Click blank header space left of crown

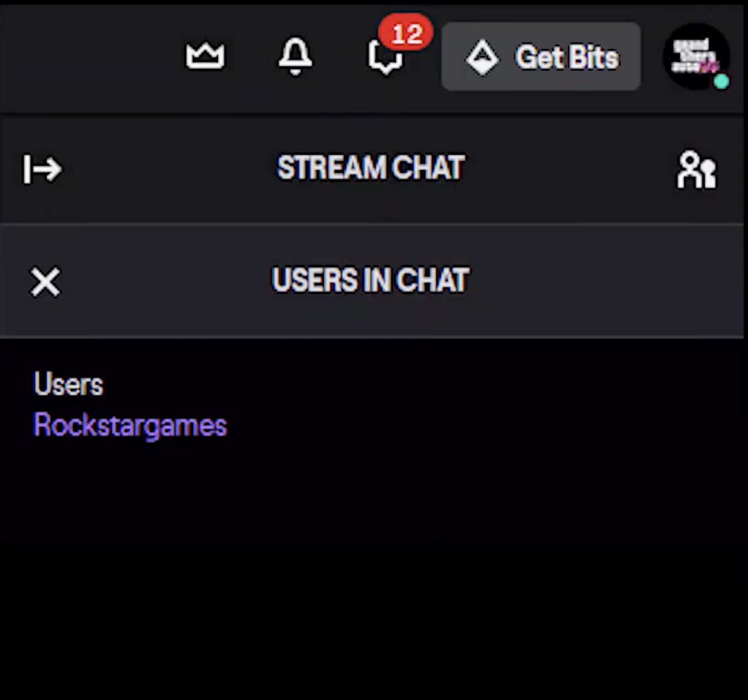(86, 57)
